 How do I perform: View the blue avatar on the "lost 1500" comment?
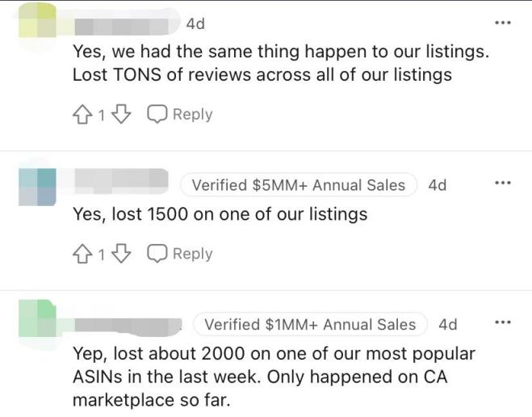(36, 187)
